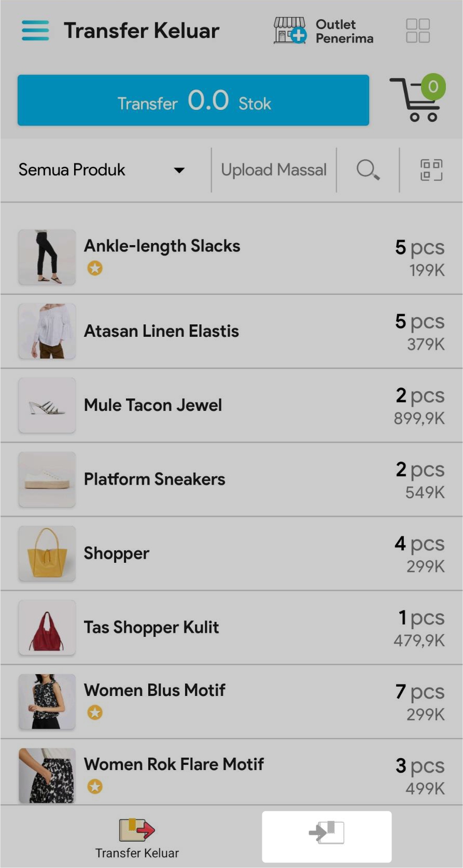The height and width of the screenshot is (868, 463).
Task: Scan a barcode with the scanner icon
Action: (431, 169)
